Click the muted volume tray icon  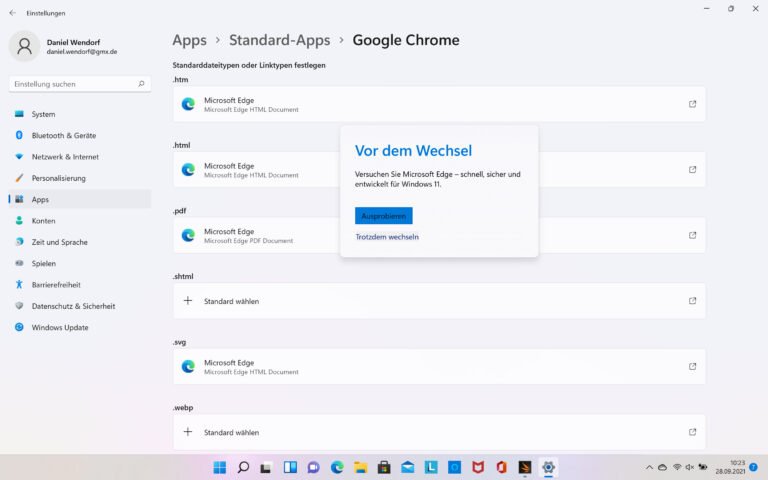pyautogui.click(x=690, y=467)
